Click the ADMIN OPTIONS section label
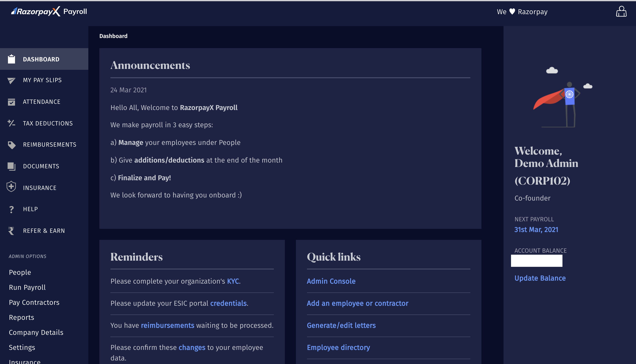636x364 pixels. 27,256
